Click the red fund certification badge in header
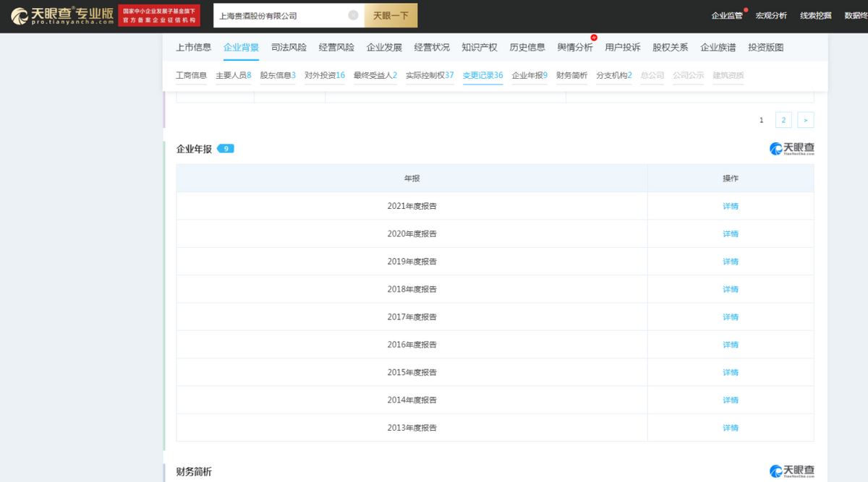The height and width of the screenshot is (482, 868). 158,14
